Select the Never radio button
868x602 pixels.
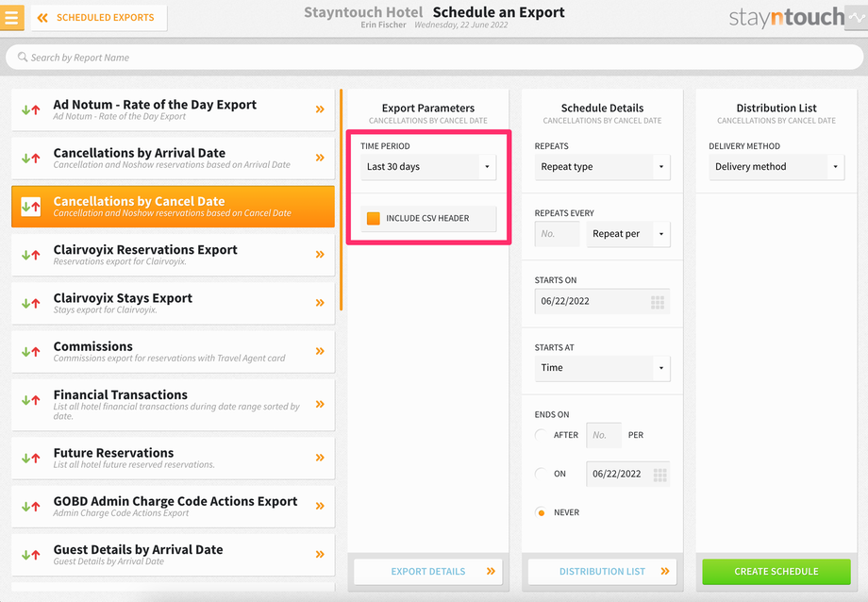(x=541, y=512)
